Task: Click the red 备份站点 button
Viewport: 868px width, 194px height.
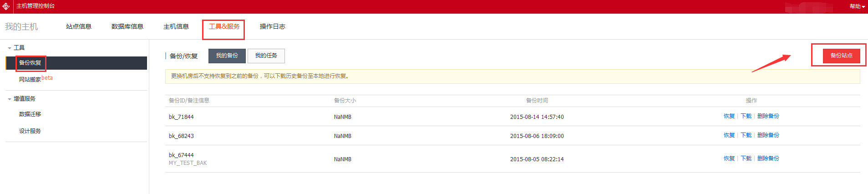Action: 841,56
